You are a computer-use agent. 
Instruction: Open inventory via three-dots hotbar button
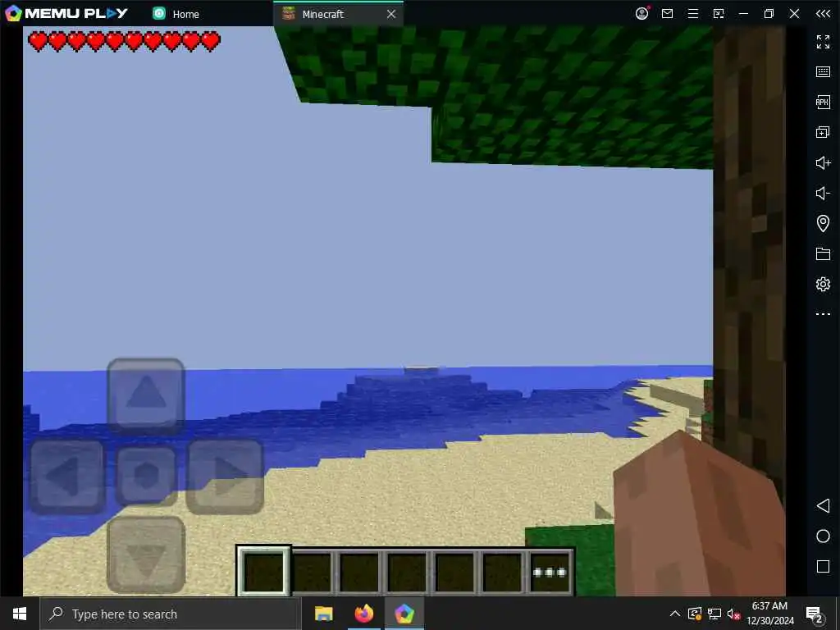point(550,572)
